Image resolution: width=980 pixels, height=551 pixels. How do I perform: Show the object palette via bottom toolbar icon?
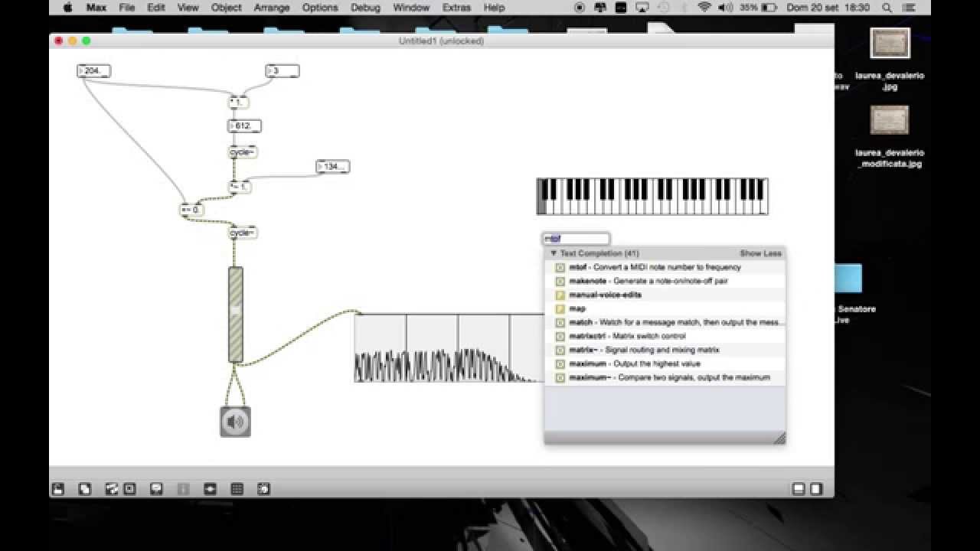(129, 489)
